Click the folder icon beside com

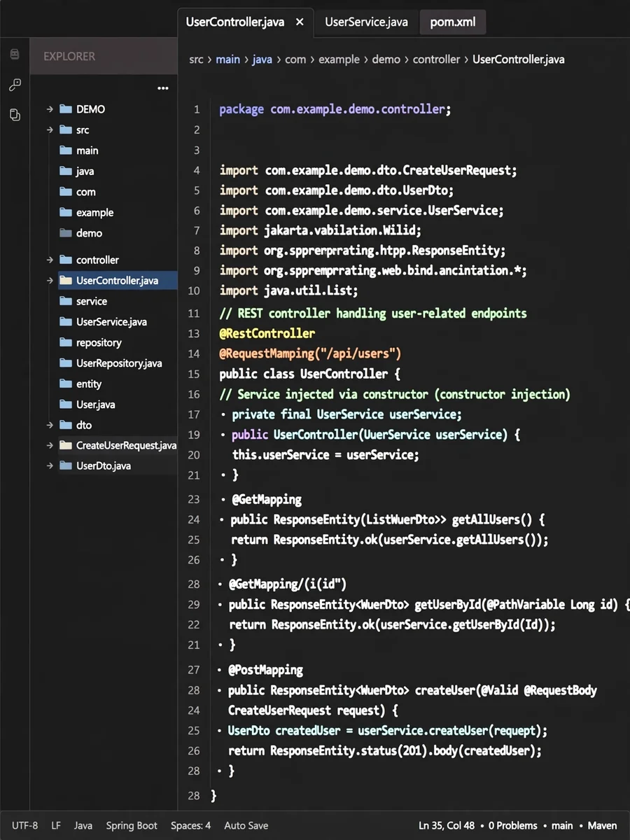click(x=66, y=192)
